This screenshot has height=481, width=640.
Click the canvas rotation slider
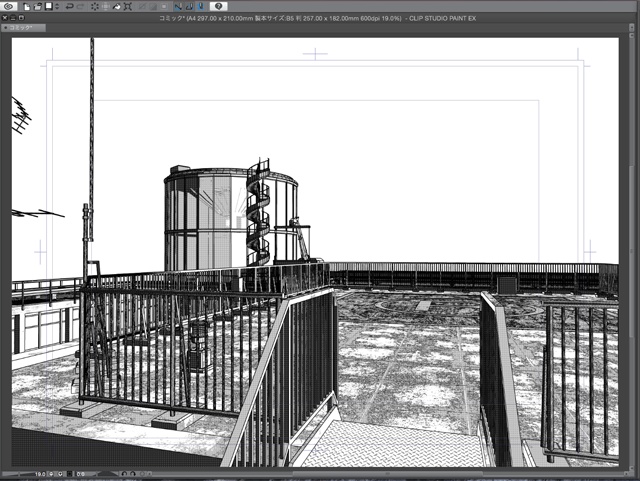pyautogui.click(x=107, y=474)
